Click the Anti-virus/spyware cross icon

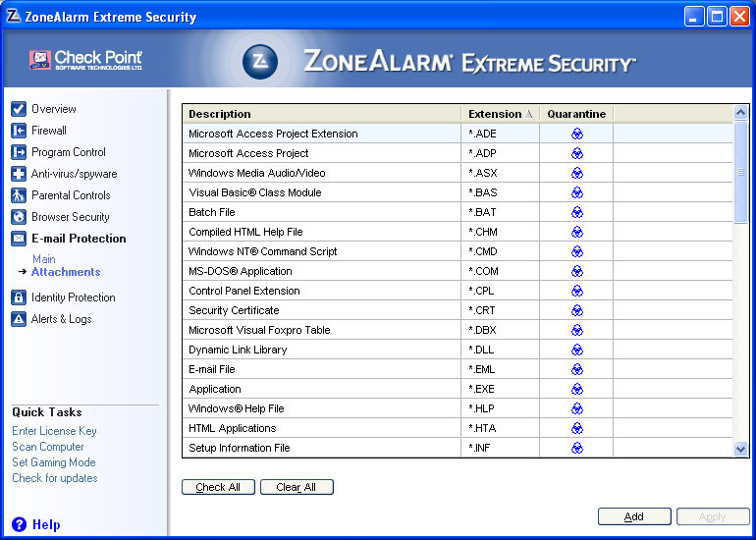click(19, 174)
